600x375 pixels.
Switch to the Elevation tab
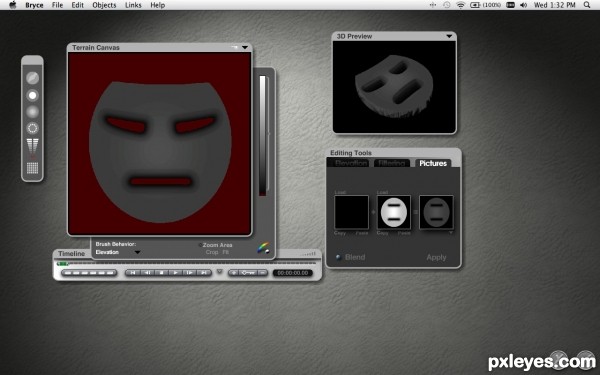pyautogui.click(x=351, y=163)
